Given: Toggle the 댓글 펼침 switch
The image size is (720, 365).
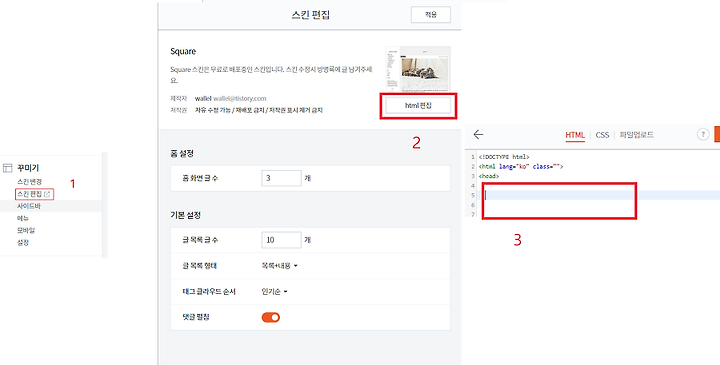Looking at the screenshot, I should point(270,317).
